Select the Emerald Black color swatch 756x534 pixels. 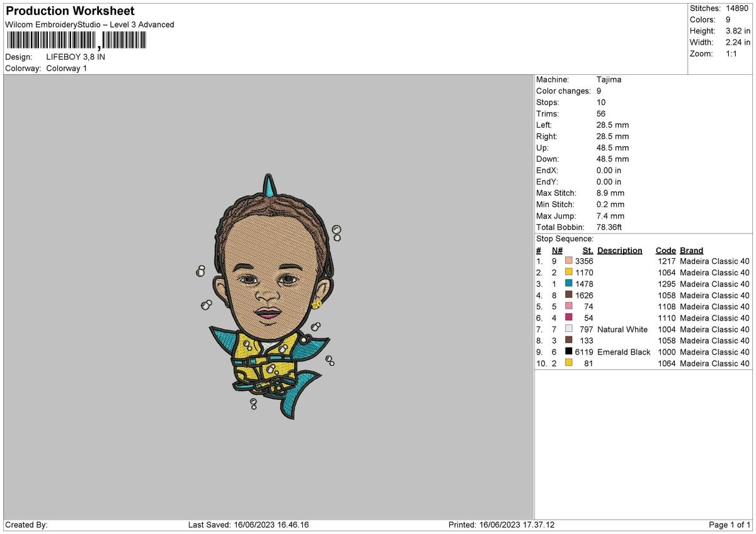569,352
